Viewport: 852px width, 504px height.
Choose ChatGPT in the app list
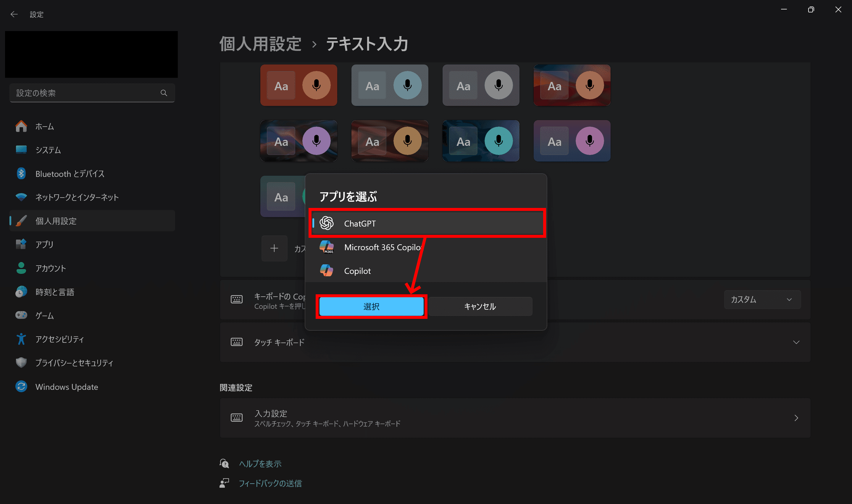[x=427, y=223]
